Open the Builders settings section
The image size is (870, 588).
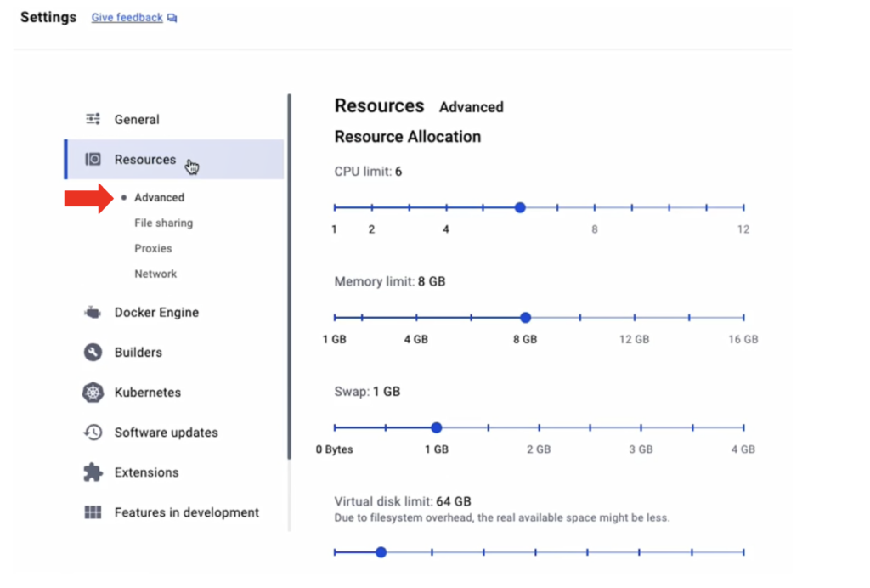pyautogui.click(x=140, y=352)
